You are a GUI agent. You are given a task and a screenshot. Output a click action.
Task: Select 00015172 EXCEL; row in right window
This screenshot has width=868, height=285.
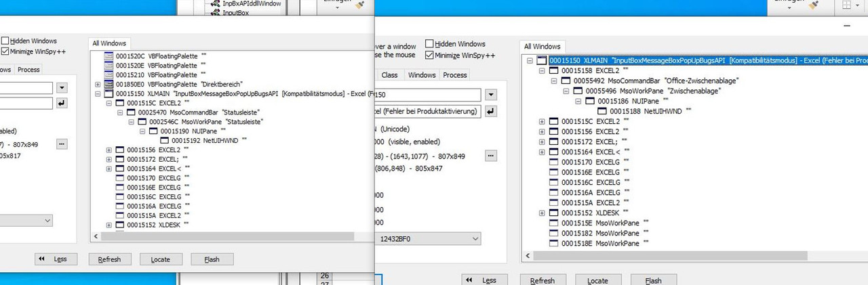[x=589, y=141]
